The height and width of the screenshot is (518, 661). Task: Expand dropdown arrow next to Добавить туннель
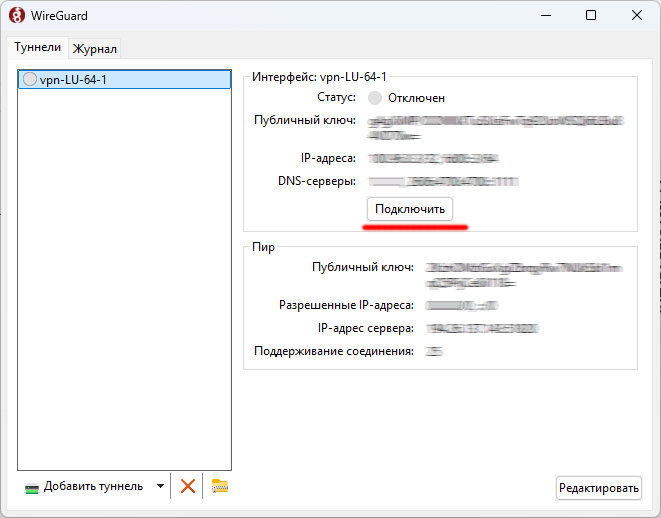[x=160, y=487]
